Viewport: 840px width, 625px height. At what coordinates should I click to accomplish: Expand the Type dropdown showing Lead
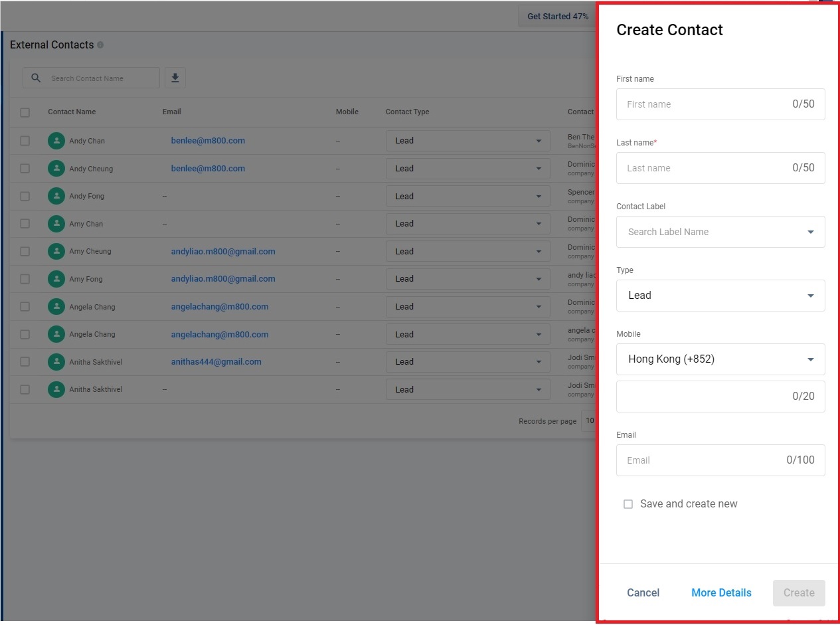(720, 296)
